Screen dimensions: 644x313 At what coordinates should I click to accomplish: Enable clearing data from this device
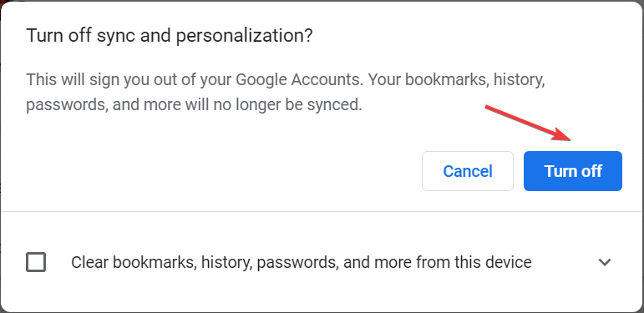[x=36, y=262]
